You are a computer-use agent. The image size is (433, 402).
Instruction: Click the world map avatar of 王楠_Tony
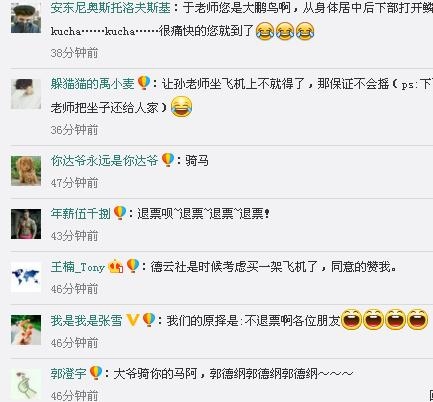[26, 277]
